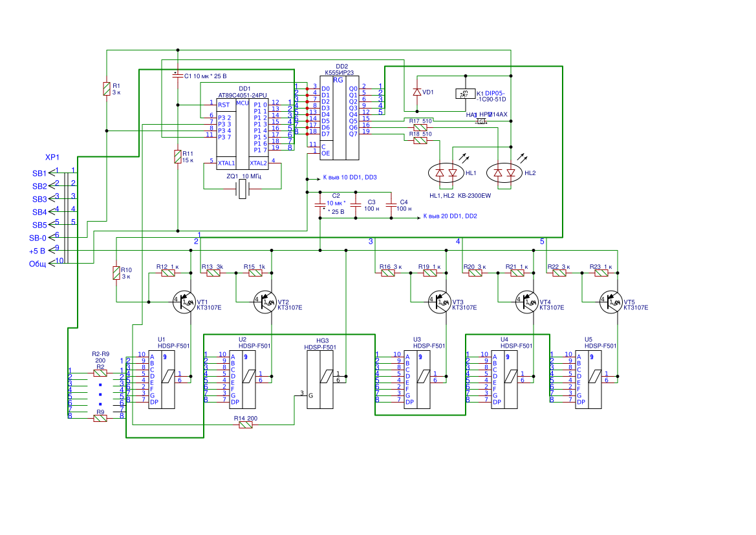The image size is (756, 535).
Task: Select transistor VT5 symbol
Action: [611, 302]
